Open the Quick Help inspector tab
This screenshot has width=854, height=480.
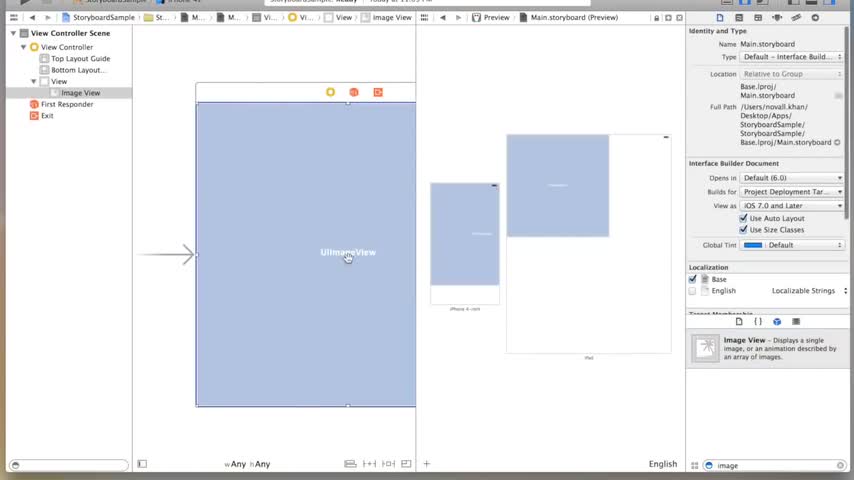coord(739,17)
